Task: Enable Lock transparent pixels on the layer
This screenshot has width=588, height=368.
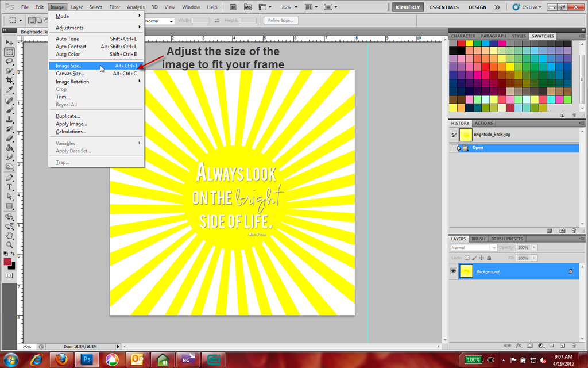Action: tap(467, 258)
